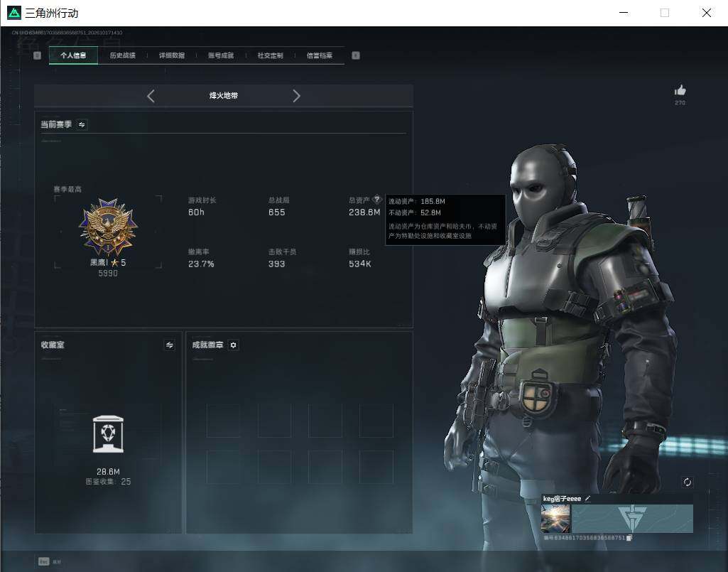Click the 赚损比 value 534K
The image size is (728, 572).
tap(360, 264)
